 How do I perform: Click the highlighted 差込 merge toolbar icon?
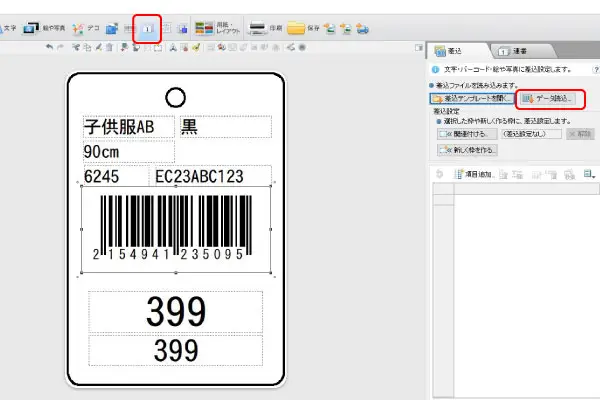[147, 29]
